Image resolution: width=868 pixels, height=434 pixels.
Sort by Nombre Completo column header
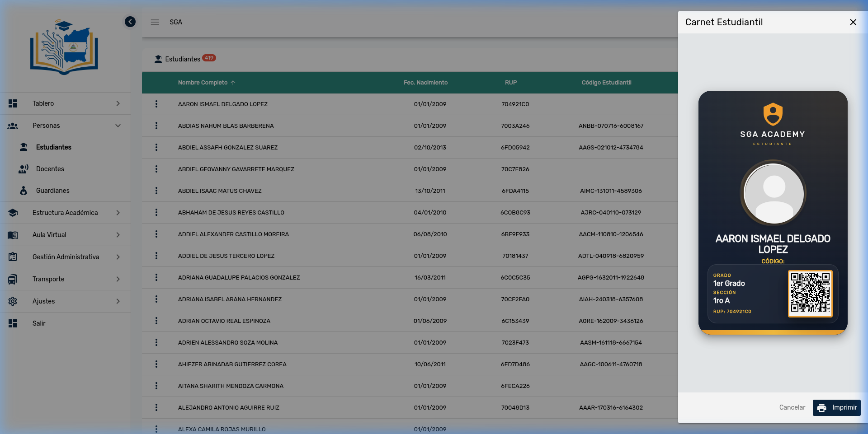tap(203, 83)
